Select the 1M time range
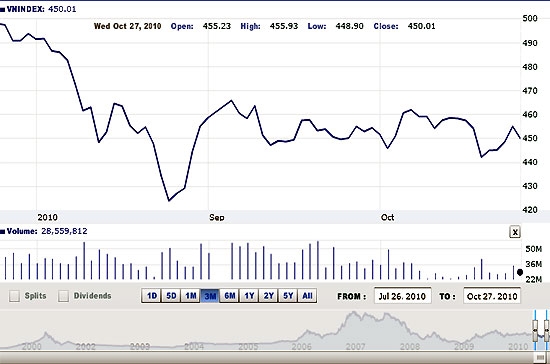This screenshot has height=364, width=550. point(190,296)
